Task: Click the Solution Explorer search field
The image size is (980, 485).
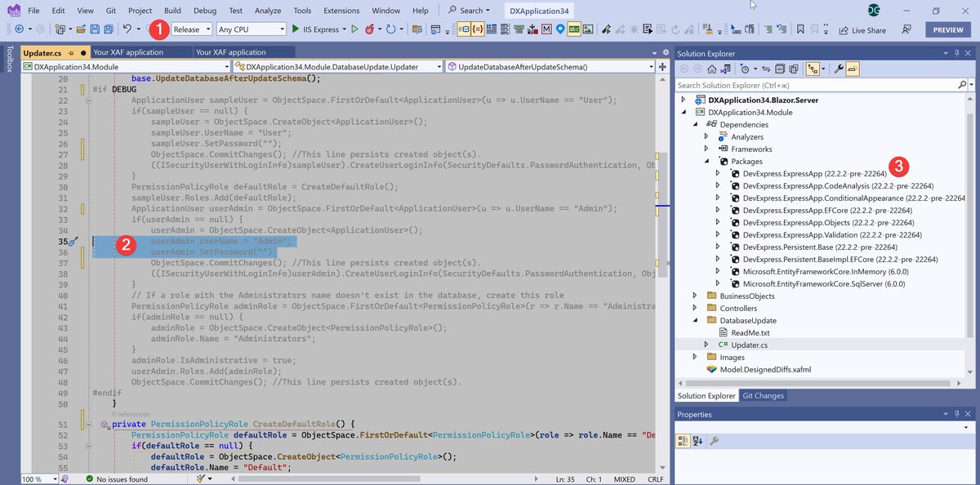Action: pos(817,85)
